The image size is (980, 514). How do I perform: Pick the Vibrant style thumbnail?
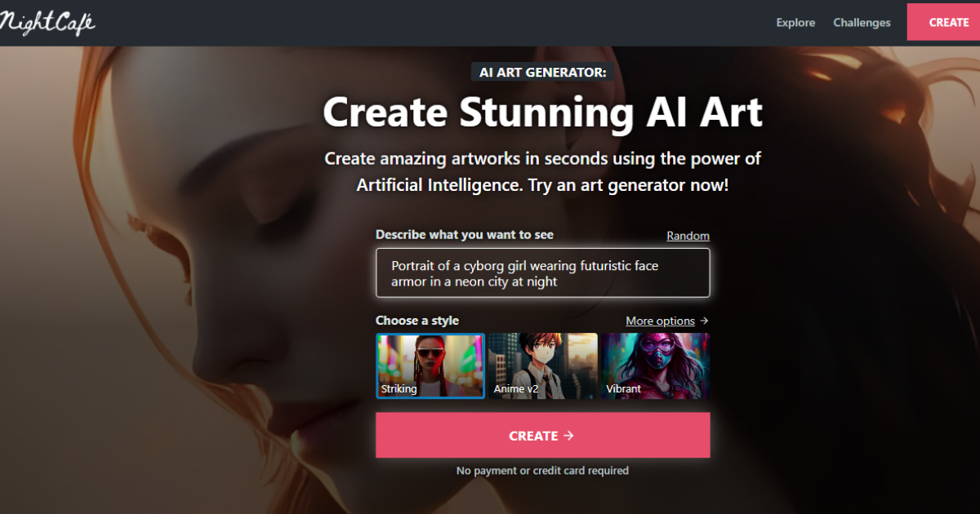coord(656,366)
